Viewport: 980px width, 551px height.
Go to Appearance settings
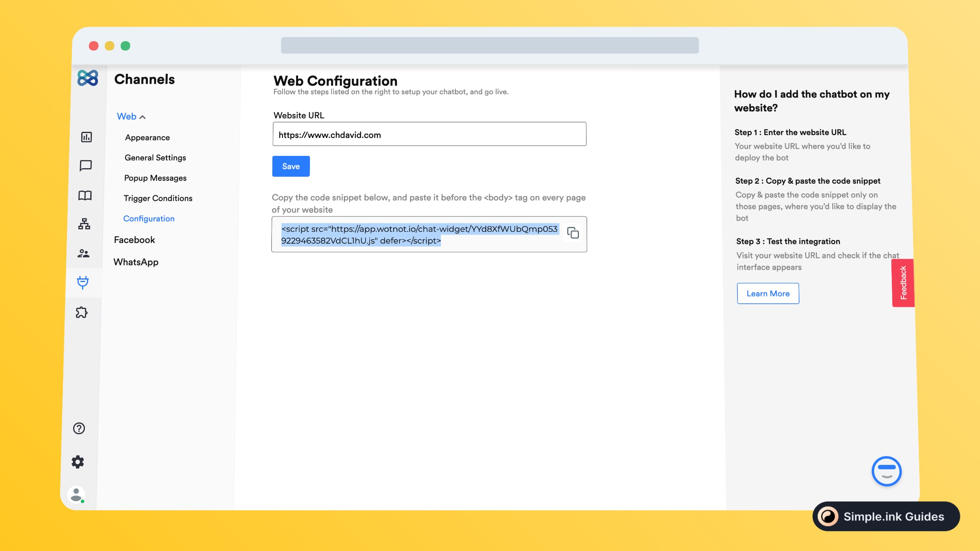(147, 138)
